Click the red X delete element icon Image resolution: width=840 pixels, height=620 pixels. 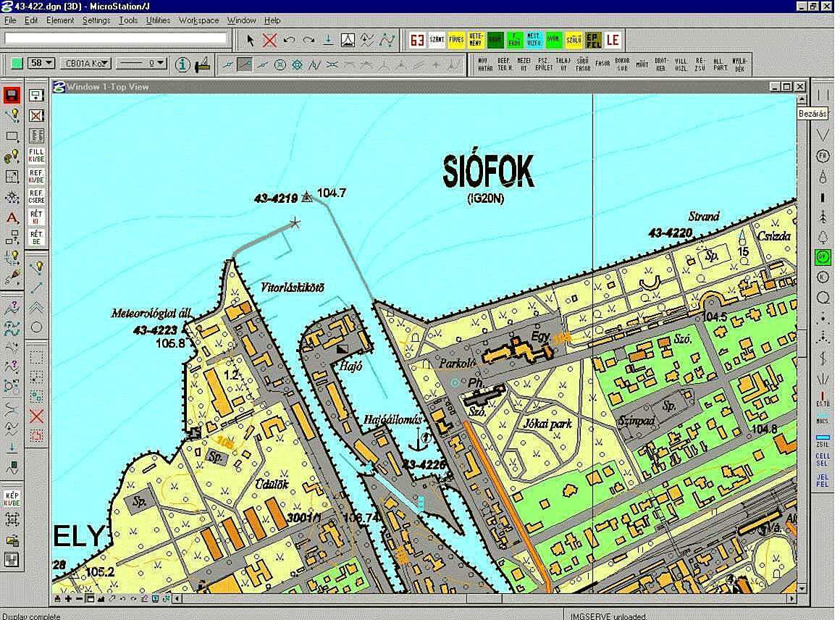pyautogui.click(x=269, y=40)
